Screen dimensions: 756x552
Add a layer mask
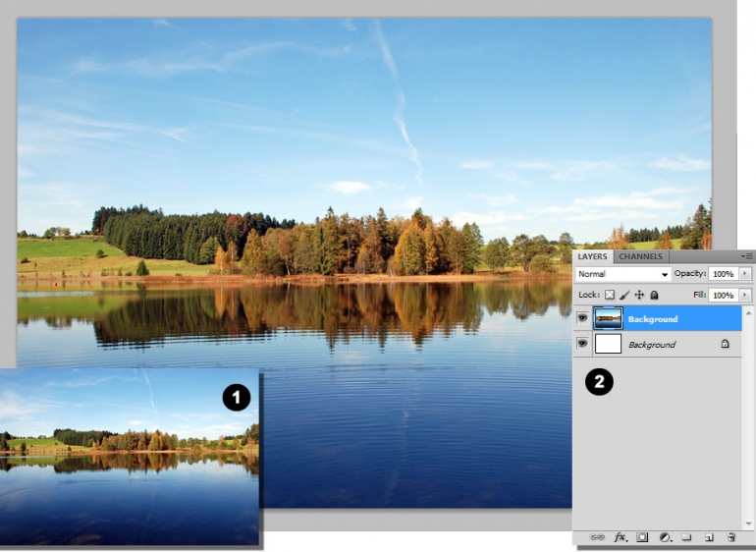(642, 537)
